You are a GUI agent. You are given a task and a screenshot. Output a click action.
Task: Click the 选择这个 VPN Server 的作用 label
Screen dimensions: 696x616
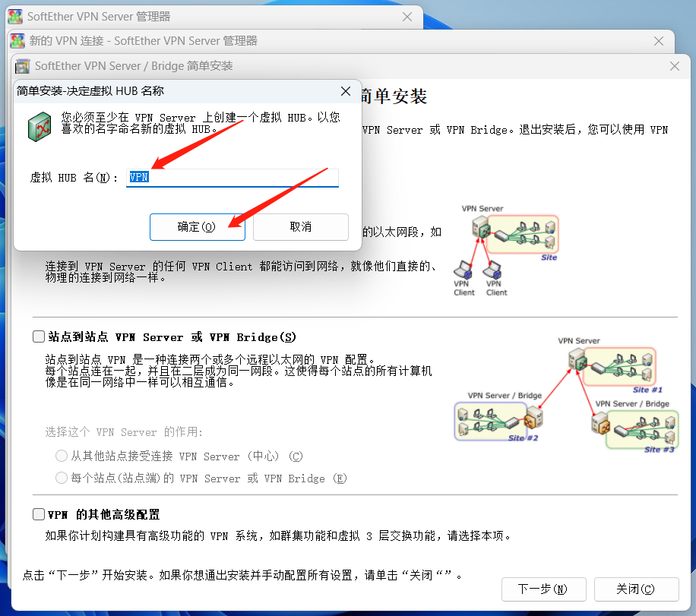coord(124,432)
